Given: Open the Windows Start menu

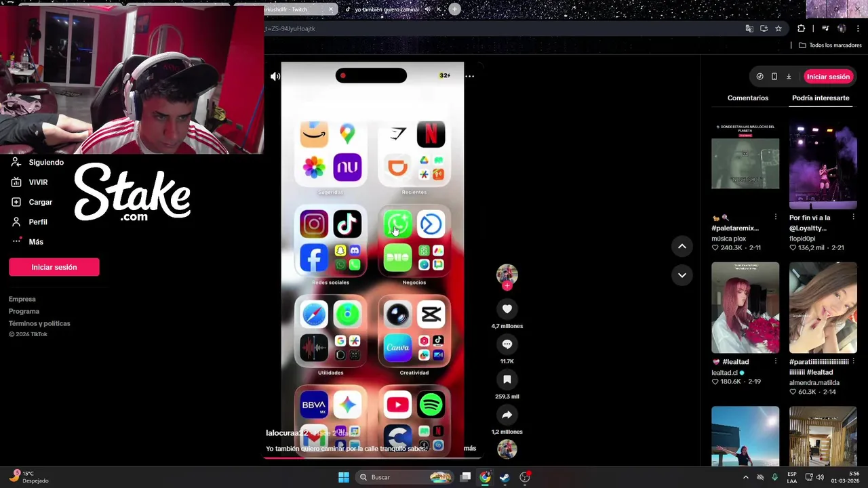Looking at the screenshot, I should pos(344,477).
